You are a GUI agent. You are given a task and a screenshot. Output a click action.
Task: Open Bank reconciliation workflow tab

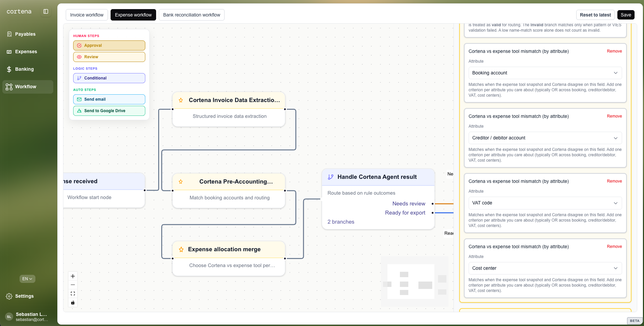tap(192, 15)
